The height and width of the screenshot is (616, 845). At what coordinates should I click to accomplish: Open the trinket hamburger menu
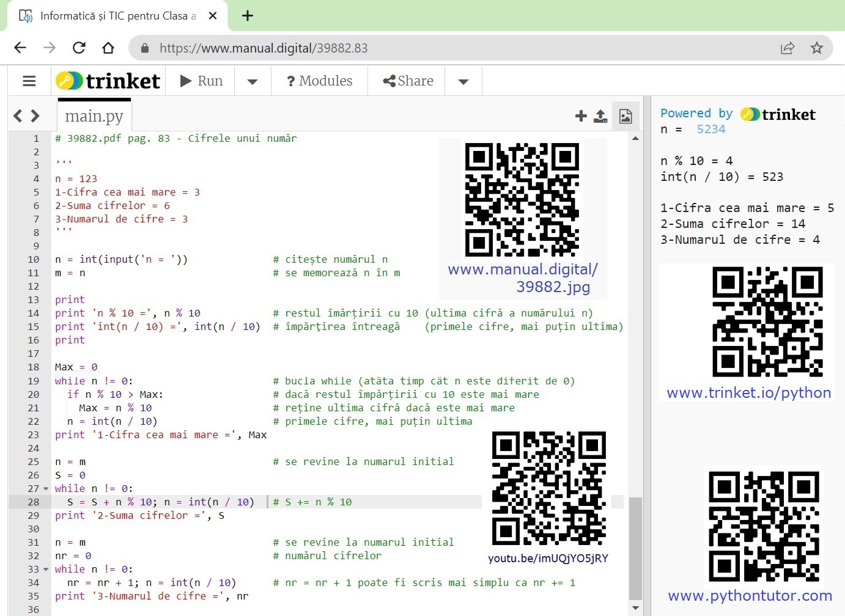tap(29, 81)
